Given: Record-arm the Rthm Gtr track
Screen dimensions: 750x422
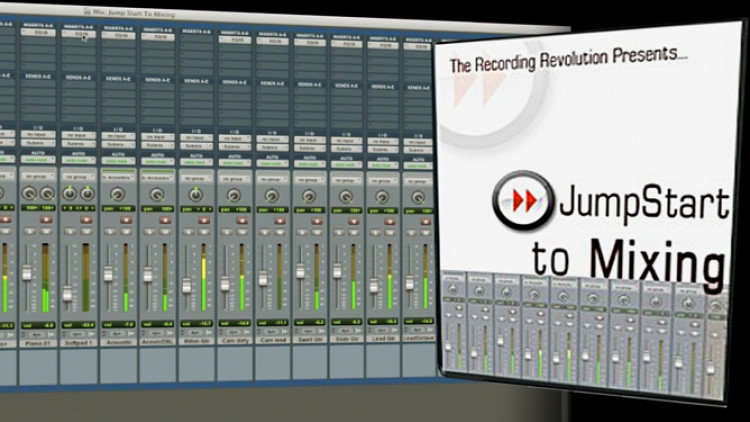Looking at the screenshot, I should tap(204, 221).
